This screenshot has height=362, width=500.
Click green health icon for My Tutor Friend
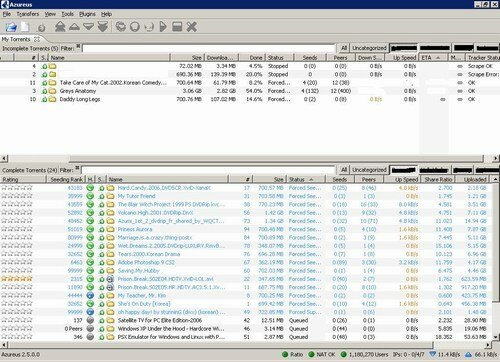90,196
